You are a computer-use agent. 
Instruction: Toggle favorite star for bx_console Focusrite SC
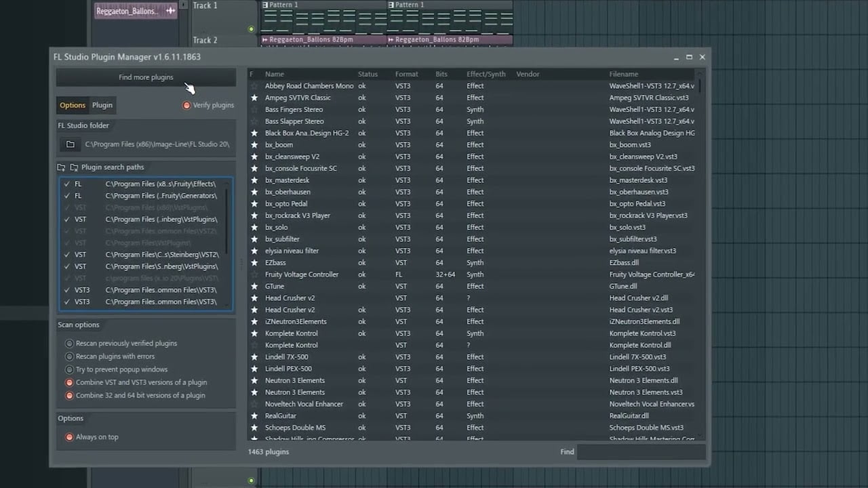pos(254,168)
